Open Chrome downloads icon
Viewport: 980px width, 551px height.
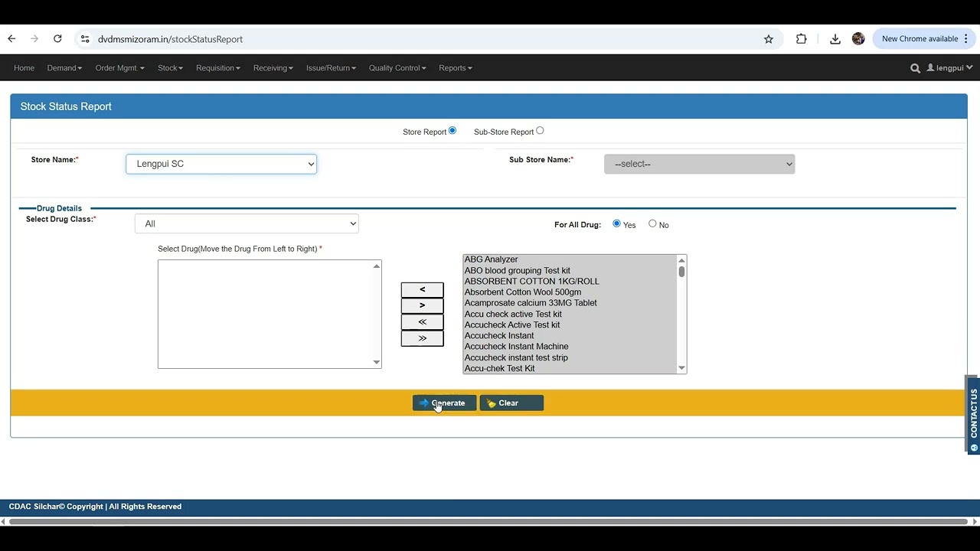pos(835,39)
